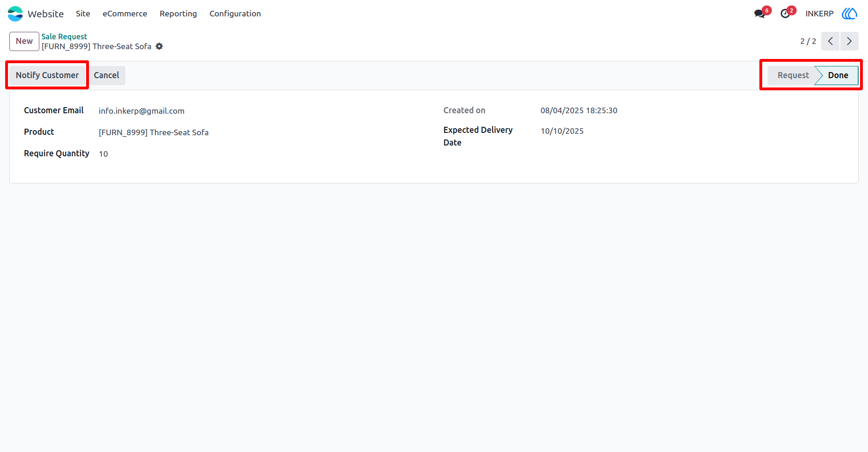Open the Reporting menu
Screen dimensions: 868x452
point(178,14)
